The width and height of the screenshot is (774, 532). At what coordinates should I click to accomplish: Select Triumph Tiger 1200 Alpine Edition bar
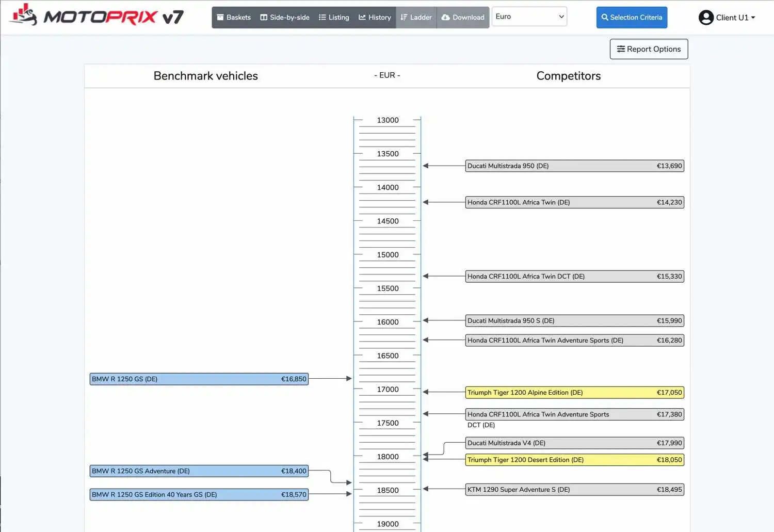pyautogui.click(x=575, y=393)
